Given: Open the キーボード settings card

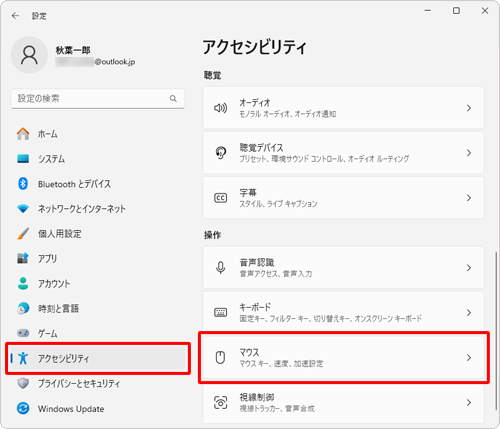Looking at the screenshot, I should [x=343, y=312].
